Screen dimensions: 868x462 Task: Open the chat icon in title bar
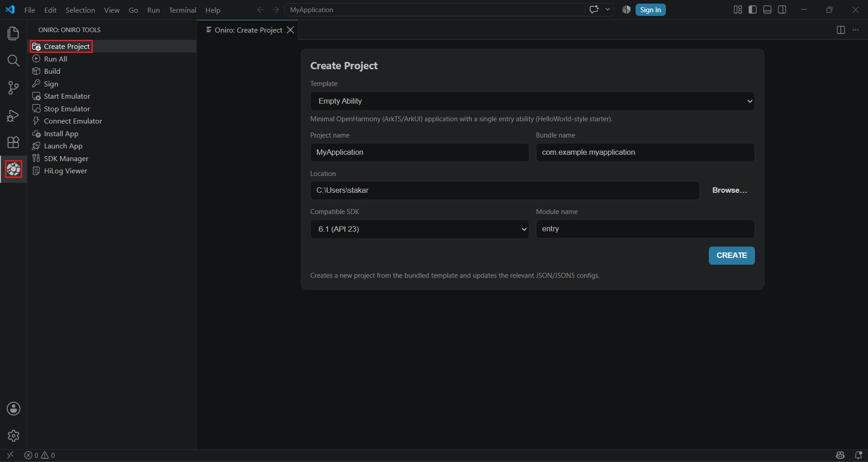click(594, 10)
